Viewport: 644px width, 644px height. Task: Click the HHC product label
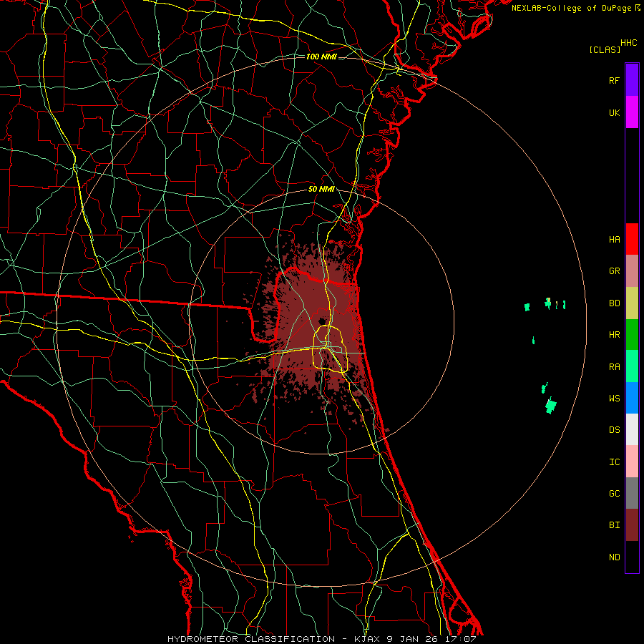pos(628,43)
